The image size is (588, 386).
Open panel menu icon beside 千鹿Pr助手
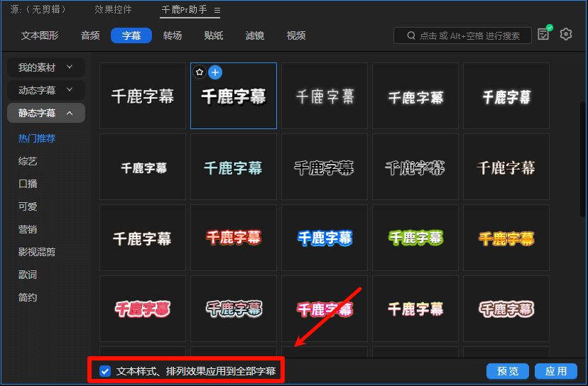click(217, 11)
